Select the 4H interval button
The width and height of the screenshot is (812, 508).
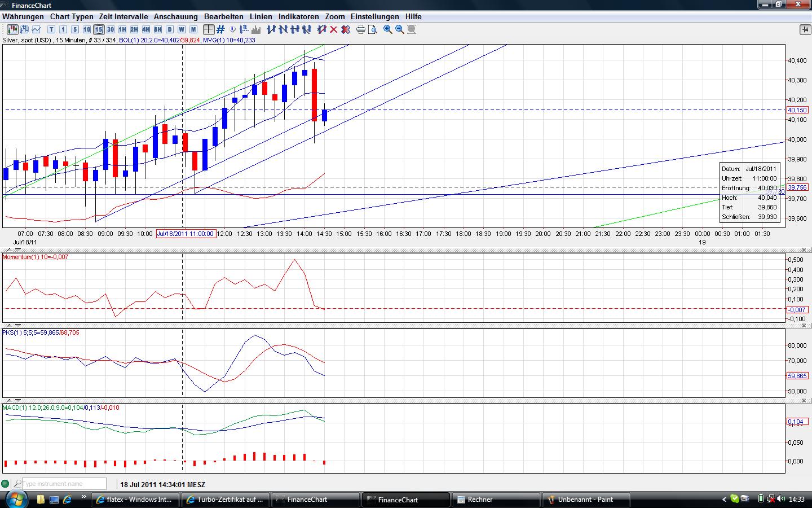pyautogui.click(x=146, y=29)
